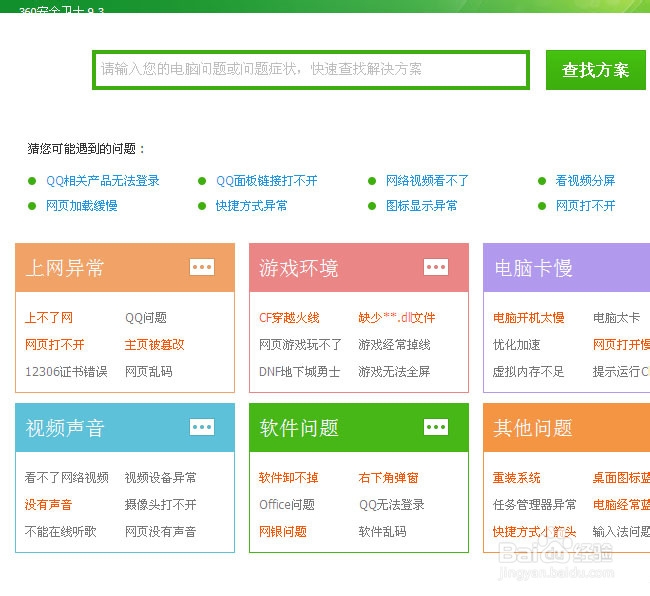Select 软件乱码 fix
The height and width of the screenshot is (596, 650).
382,532
